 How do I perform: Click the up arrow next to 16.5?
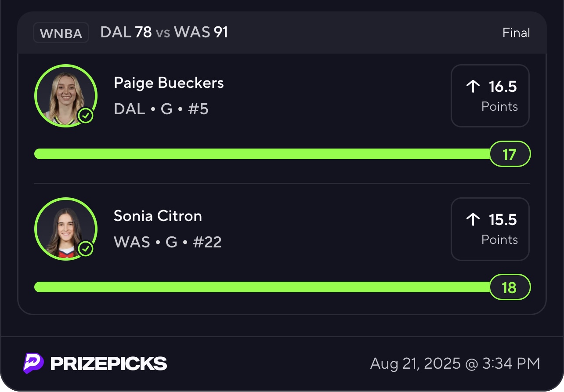tap(473, 87)
